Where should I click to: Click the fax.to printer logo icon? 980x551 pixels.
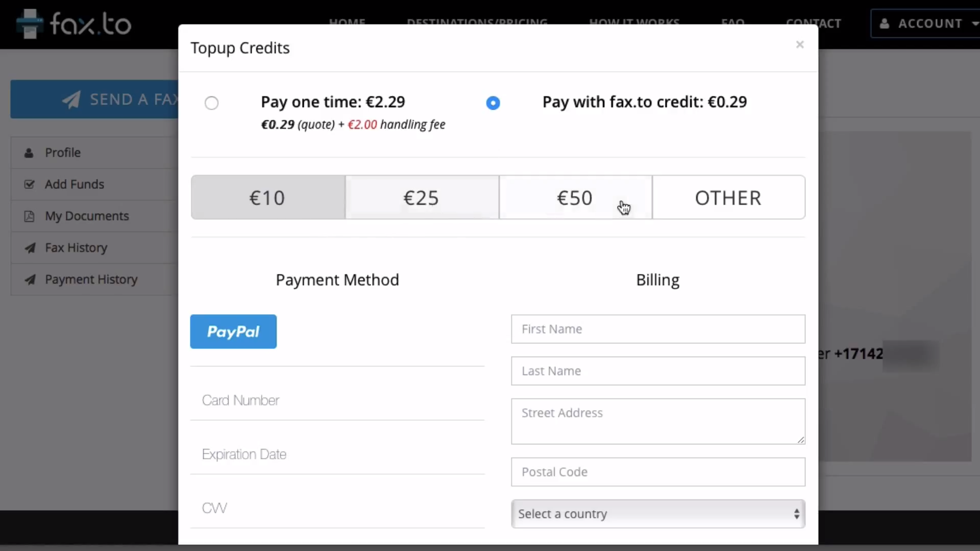point(29,24)
